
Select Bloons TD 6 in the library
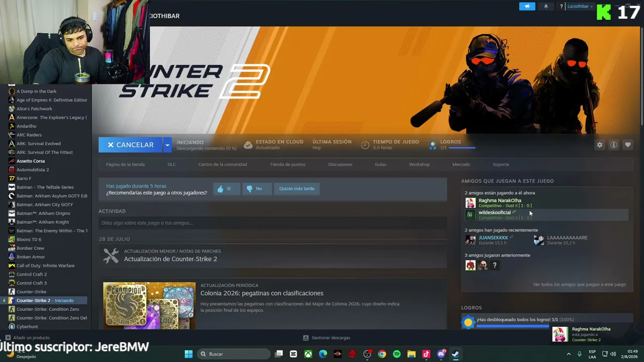coord(29,239)
